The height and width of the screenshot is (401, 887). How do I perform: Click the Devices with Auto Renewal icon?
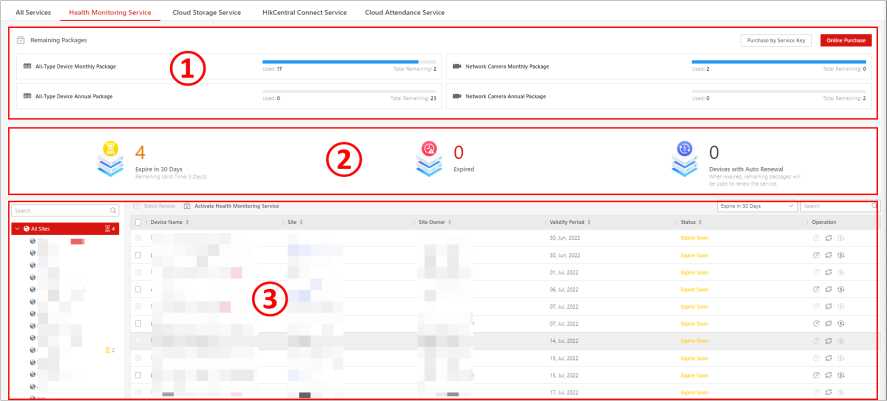coord(685,159)
